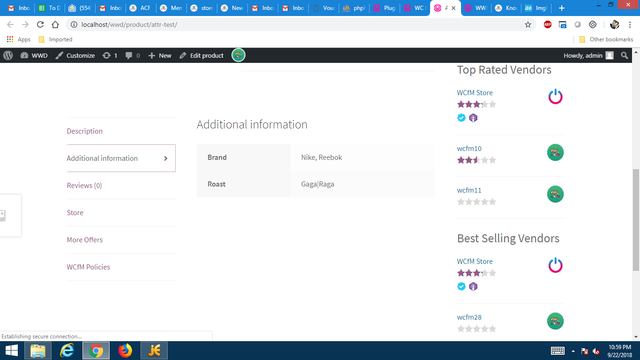Screen dimensions: 640x360
Task: Click the page vertical scrollbar thumb
Action: click(636, 219)
